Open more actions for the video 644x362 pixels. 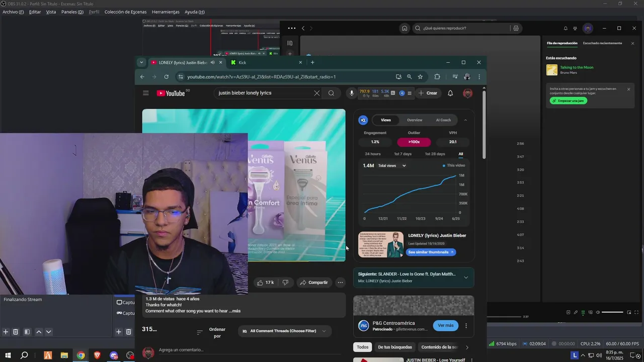(x=340, y=283)
